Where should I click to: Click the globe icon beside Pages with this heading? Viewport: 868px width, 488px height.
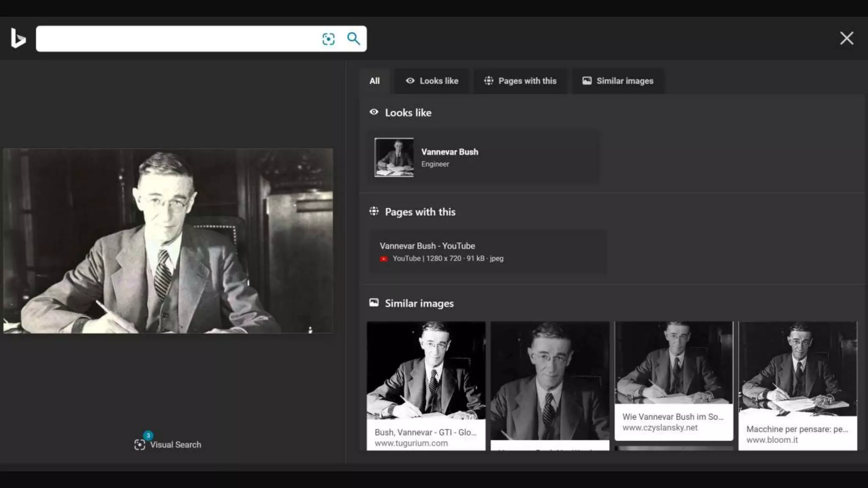(x=374, y=211)
